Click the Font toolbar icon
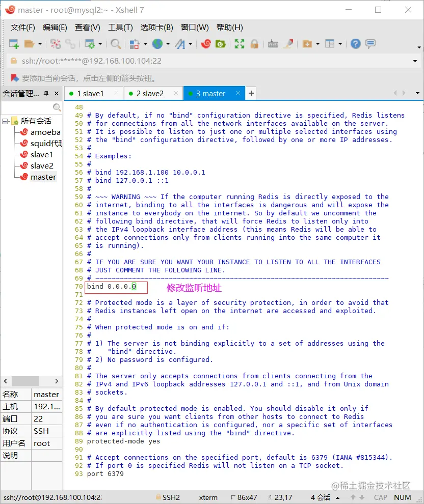Screen dimensions: 424x504 point(180,44)
